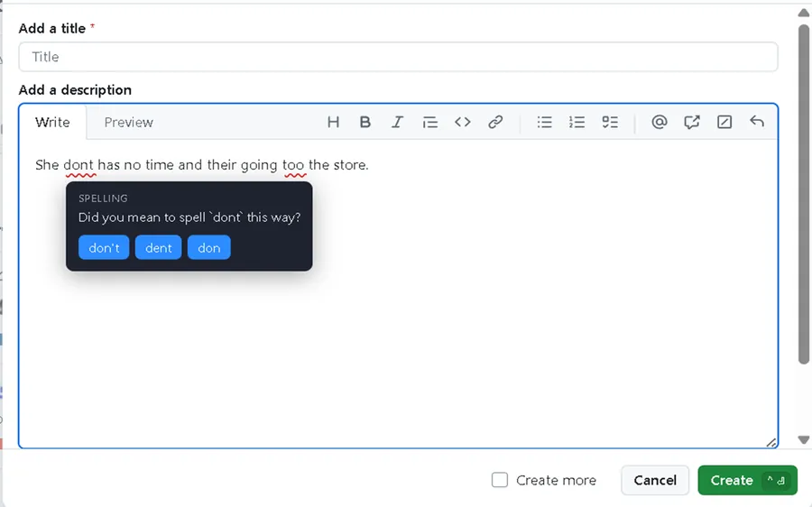Insert saved reply arrow icon

(757, 122)
